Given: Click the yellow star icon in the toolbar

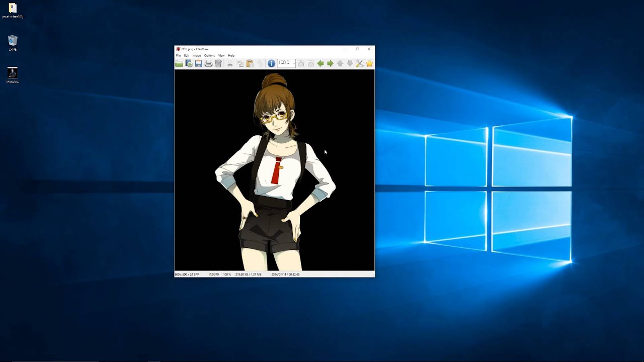Looking at the screenshot, I should [369, 63].
